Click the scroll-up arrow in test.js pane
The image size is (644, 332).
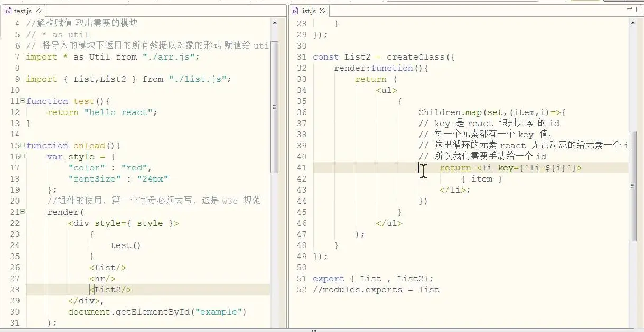[x=275, y=22]
